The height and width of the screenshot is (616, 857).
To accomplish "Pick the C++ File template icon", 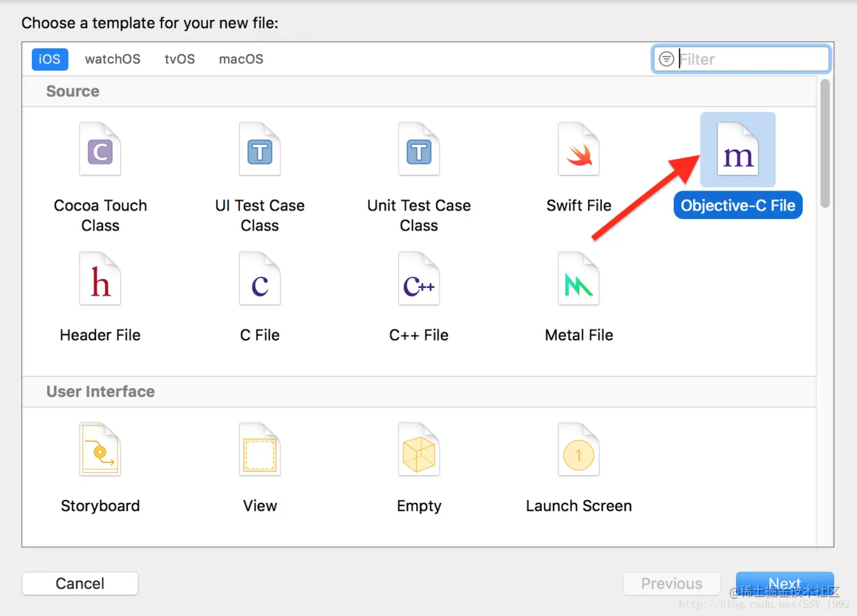I will (x=419, y=280).
